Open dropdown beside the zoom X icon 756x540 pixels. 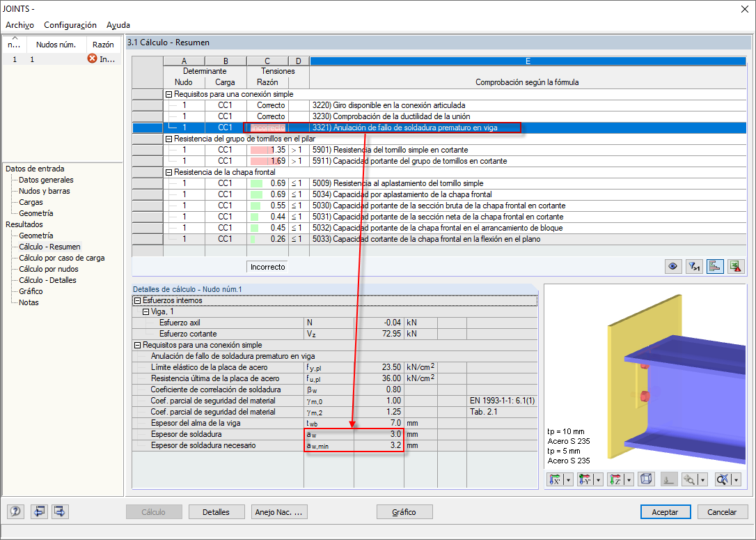click(737, 479)
